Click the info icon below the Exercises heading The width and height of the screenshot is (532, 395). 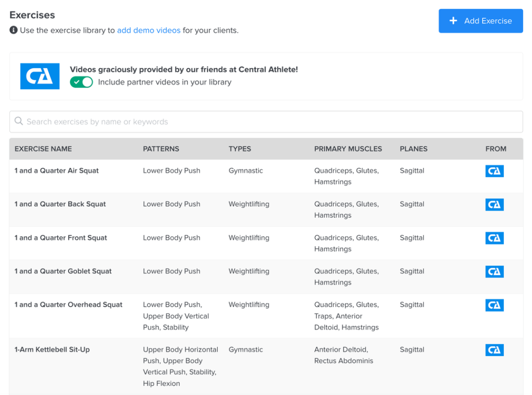coord(14,30)
